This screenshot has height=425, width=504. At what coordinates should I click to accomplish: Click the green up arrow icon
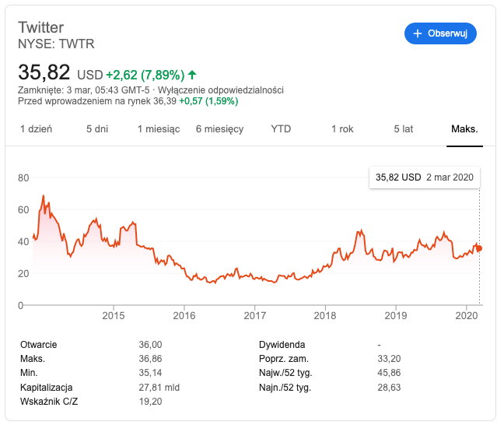click(x=192, y=75)
